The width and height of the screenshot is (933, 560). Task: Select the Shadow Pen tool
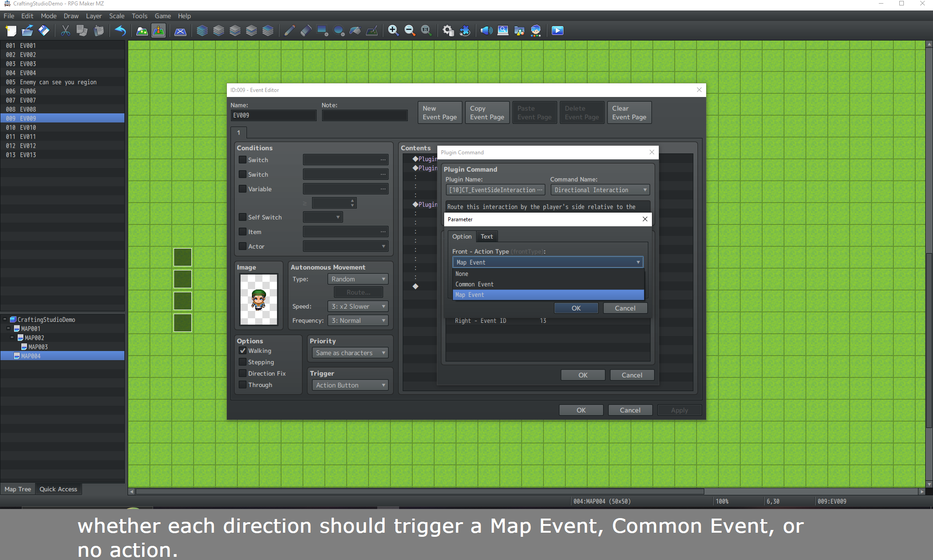point(372,31)
